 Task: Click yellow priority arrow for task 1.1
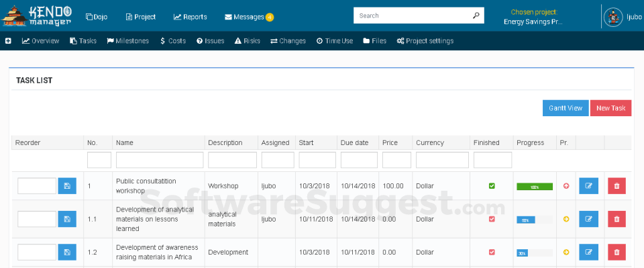[x=566, y=219]
